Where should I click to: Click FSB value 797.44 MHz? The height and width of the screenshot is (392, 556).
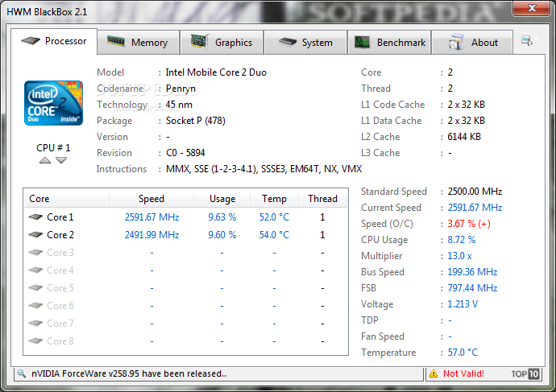tap(472, 288)
